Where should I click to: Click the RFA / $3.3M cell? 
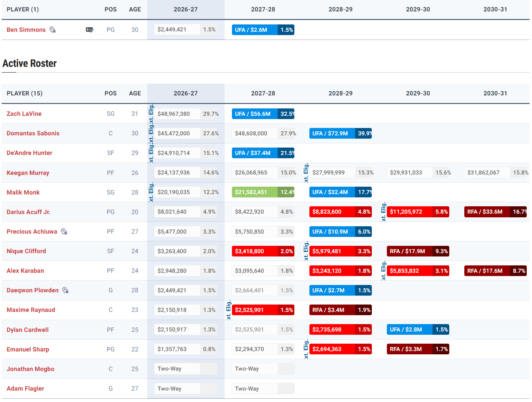click(x=418, y=349)
